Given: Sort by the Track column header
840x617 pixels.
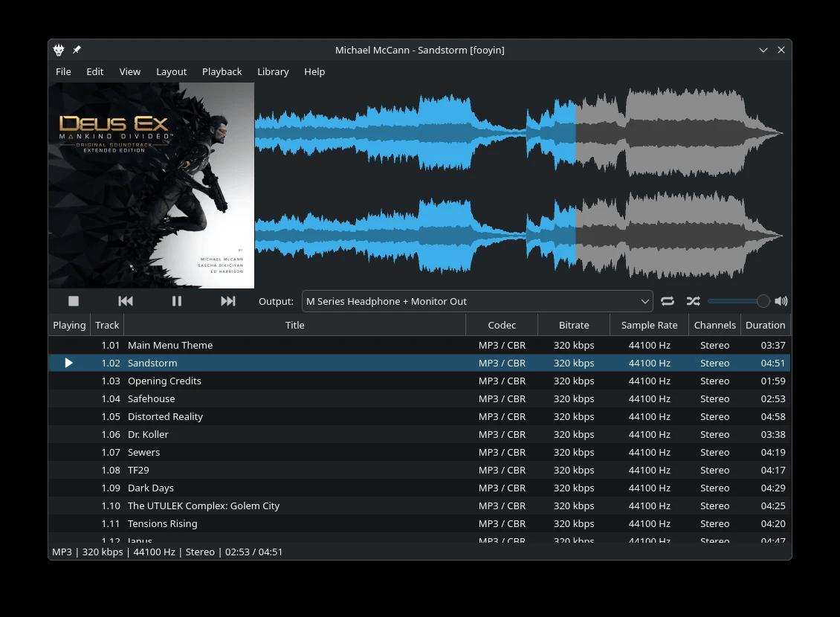Looking at the screenshot, I should (107, 325).
